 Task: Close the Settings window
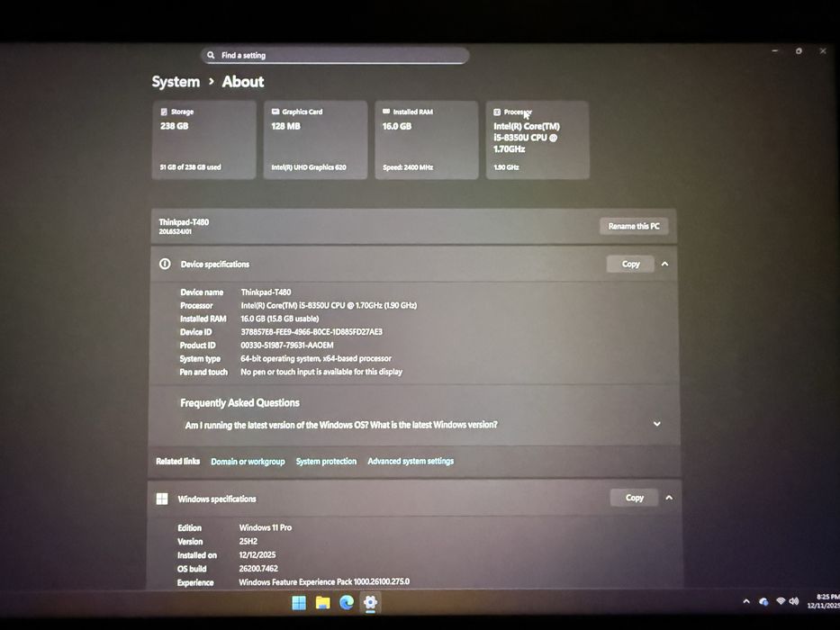pos(823,51)
